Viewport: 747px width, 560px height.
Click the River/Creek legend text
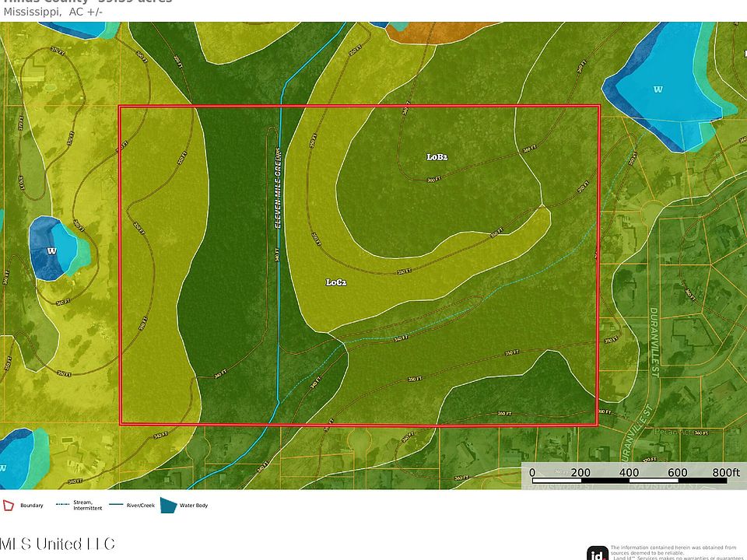pyautogui.click(x=141, y=506)
